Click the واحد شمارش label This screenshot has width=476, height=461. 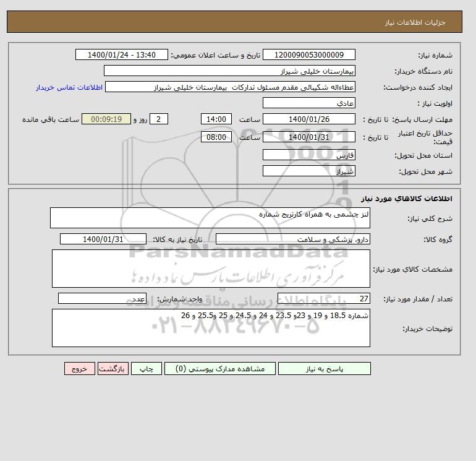point(179,299)
